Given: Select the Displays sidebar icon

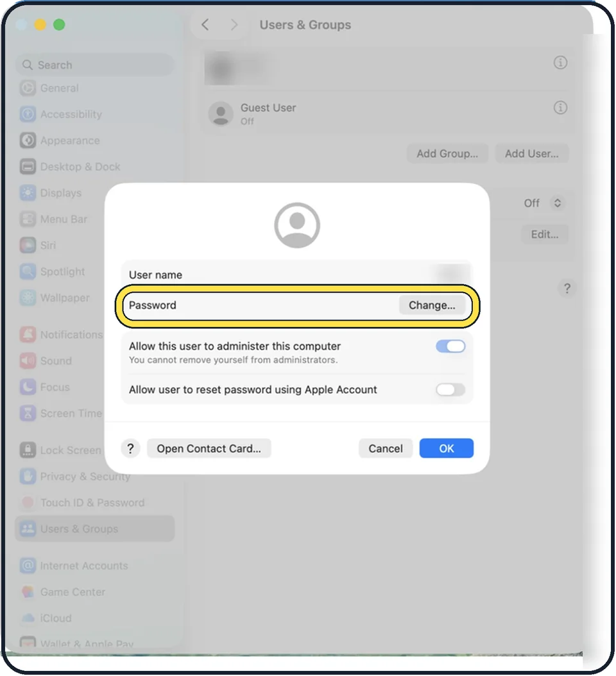Looking at the screenshot, I should pyautogui.click(x=28, y=192).
